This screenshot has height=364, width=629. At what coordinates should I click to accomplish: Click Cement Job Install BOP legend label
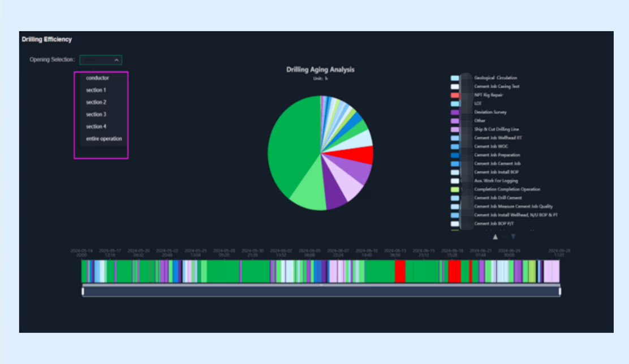click(x=496, y=172)
